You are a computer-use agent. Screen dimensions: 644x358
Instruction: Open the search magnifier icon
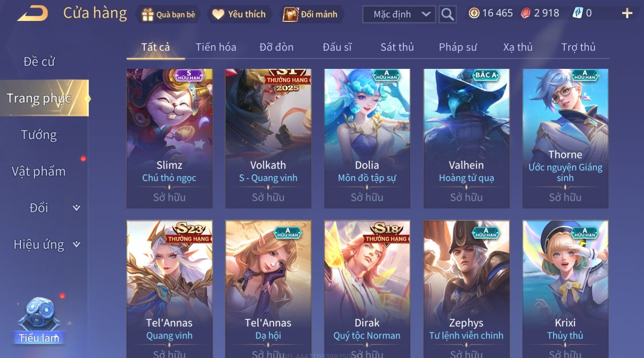tap(447, 15)
